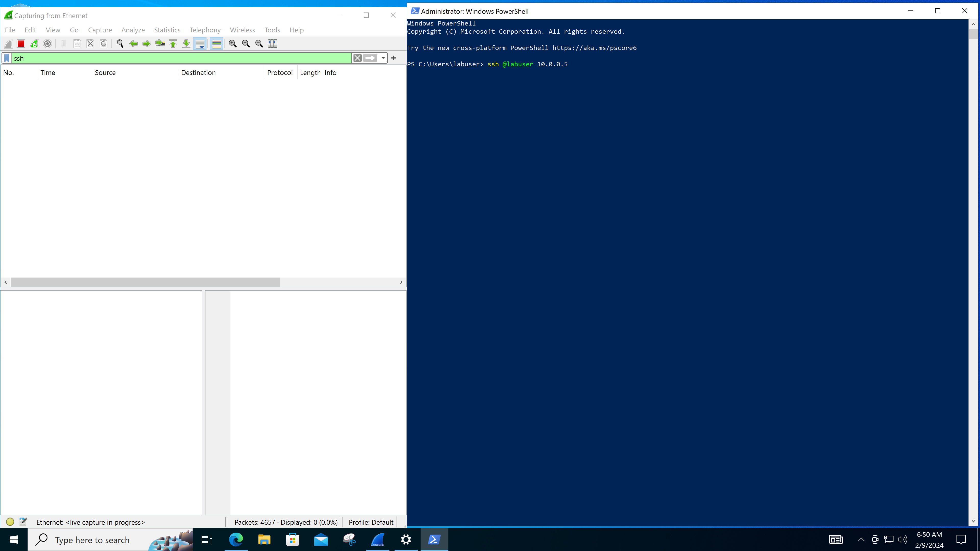This screenshot has width=980, height=551.
Task: Select the Analyze tab in Wireshark menu
Action: [x=133, y=30]
